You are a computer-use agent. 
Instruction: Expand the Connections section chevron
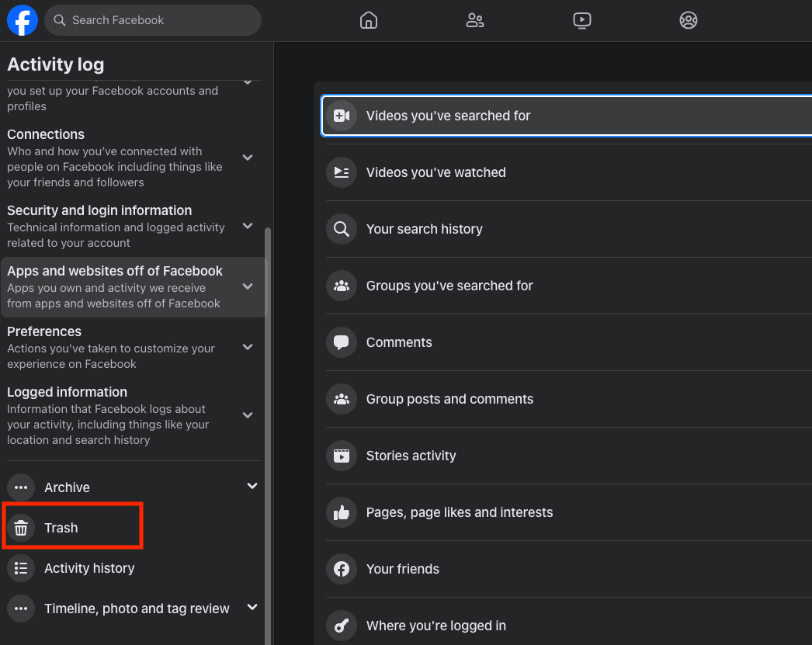point(248,158)
